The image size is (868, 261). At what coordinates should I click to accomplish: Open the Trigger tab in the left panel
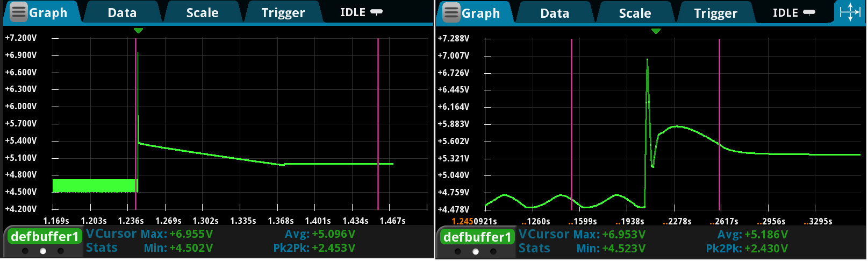pos(283,12)
